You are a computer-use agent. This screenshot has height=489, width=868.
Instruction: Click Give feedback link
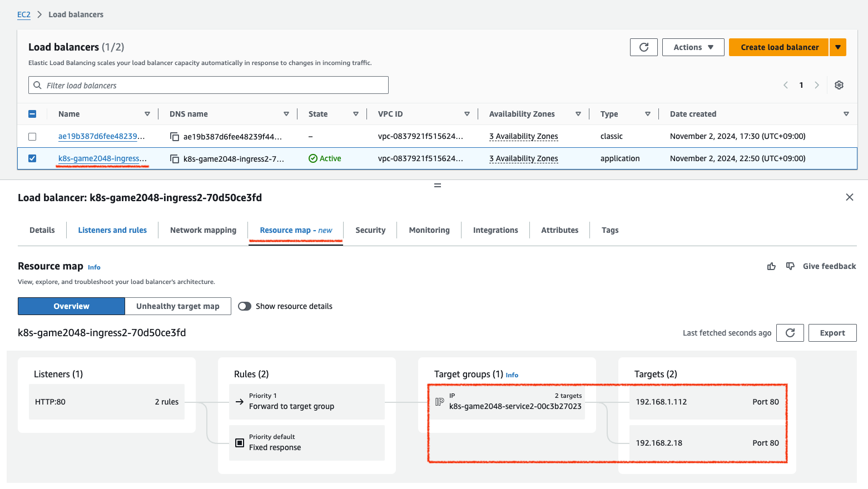[x=829, y=266]
